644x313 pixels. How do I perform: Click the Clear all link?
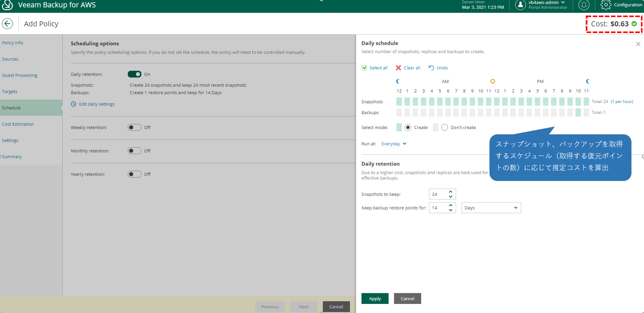[412, 68]
